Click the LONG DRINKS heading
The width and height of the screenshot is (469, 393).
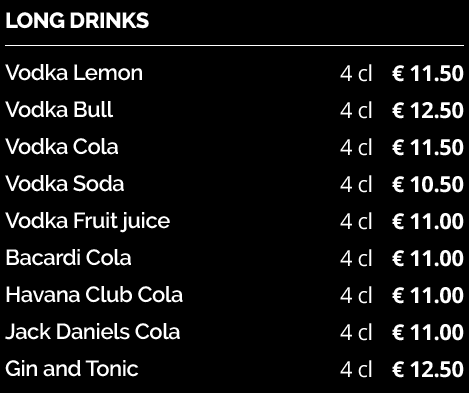pos(77,21)
